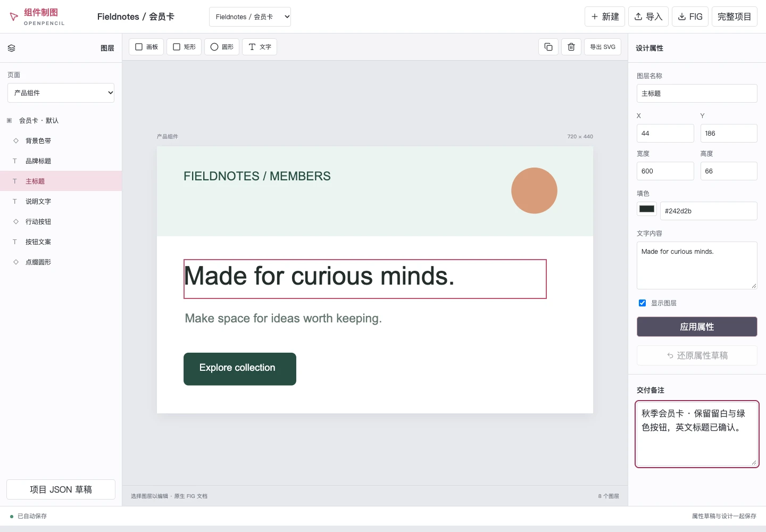Select the 文字 text tool

[x=260, y=47]
